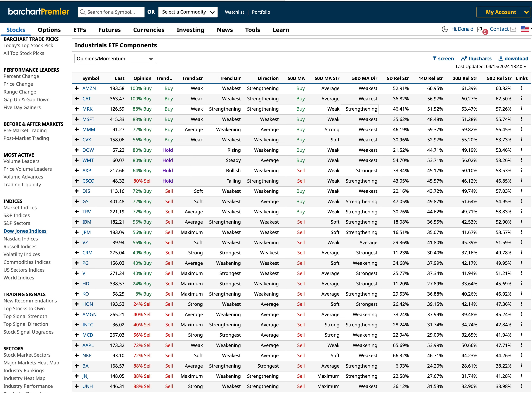This screenshot has height=393, width=532.
Task: Open Portfolio link in header
Action: coord(261,12)
